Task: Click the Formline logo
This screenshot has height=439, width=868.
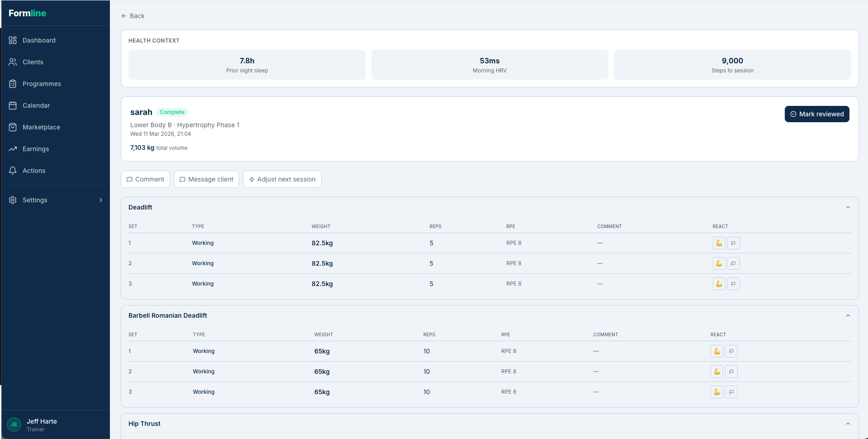Action: [27, 13]
